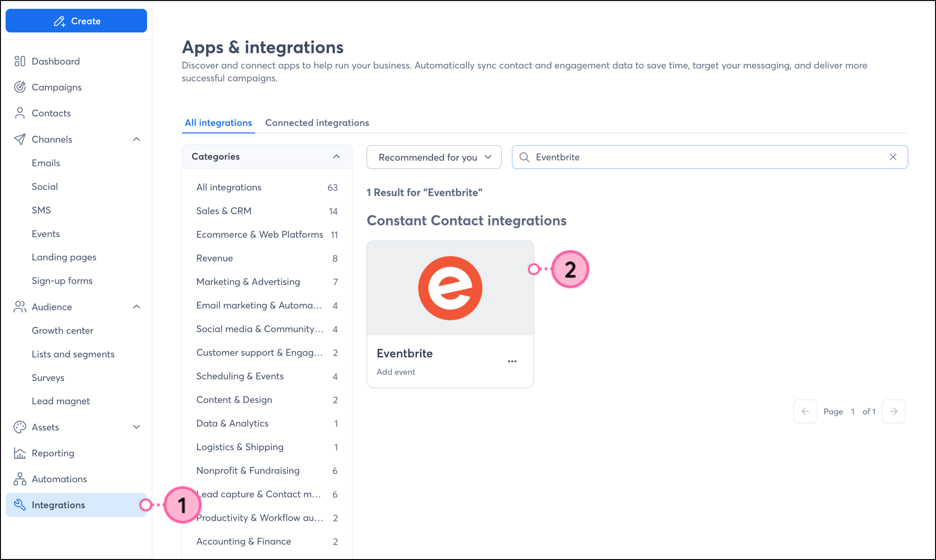The image size is (936, 560).
Task: Go to next page arrow
Action: pyautogui.click(x=893, y=411)
